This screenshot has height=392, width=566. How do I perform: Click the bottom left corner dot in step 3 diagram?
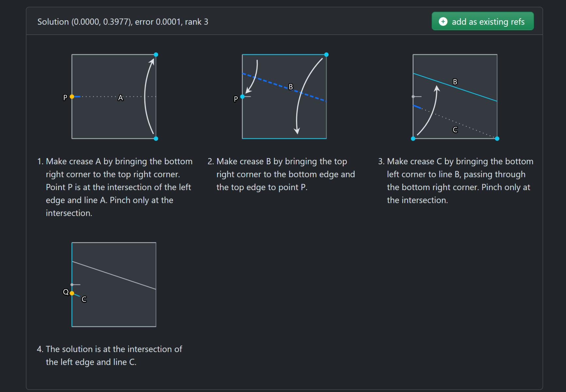pyautogui.click(x=413, y=139)
